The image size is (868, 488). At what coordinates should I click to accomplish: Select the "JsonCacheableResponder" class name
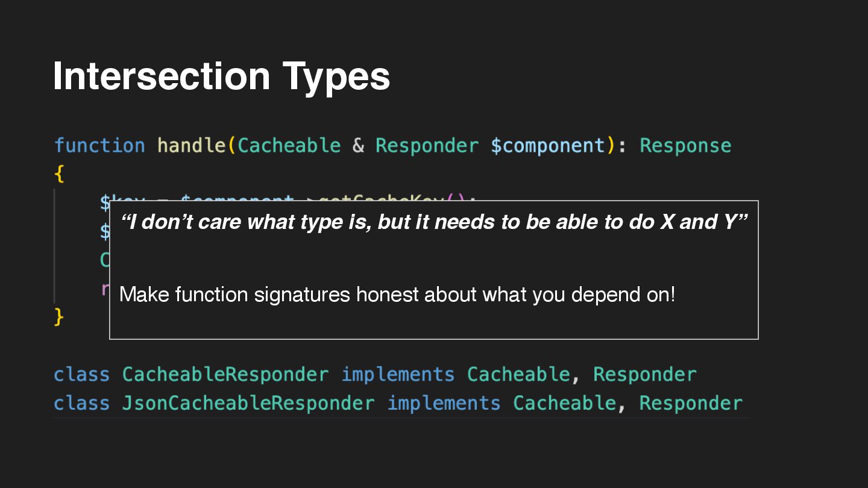point(248,403)
